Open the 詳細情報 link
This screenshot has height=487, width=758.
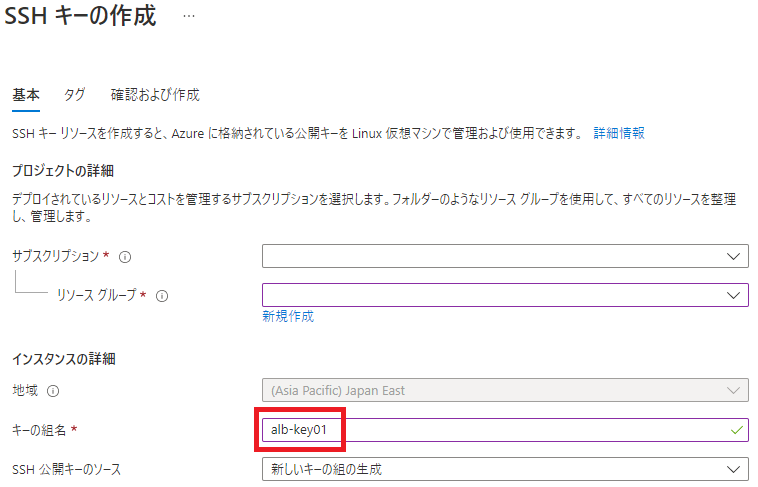[619, 133]
